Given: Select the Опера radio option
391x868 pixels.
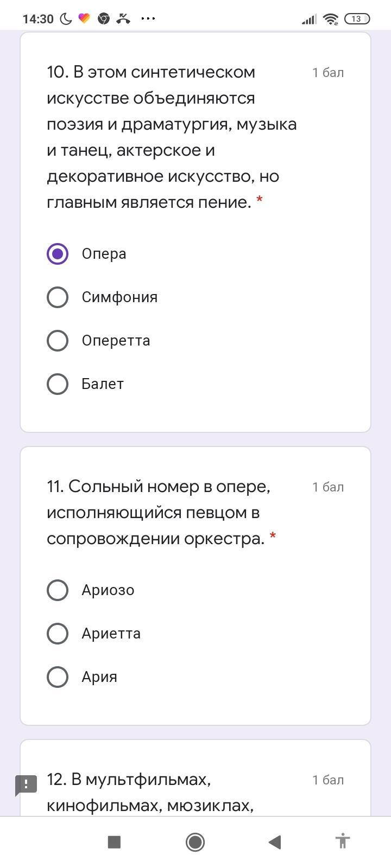Looking at the screenshot, I should [58, 254].
